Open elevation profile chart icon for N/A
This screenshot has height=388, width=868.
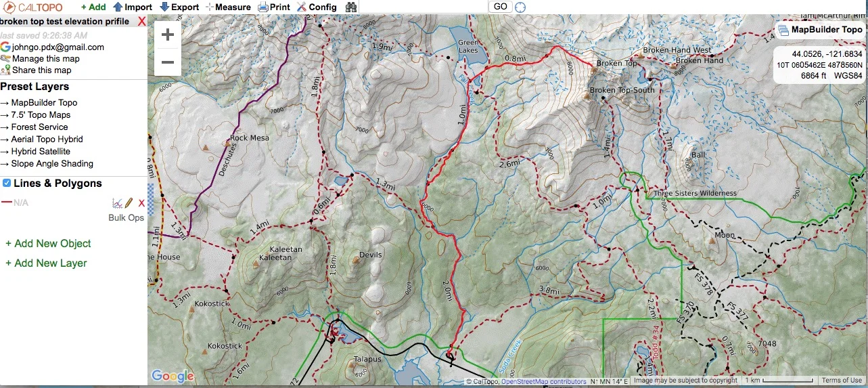pyautogui.click(x=117, y=202)
